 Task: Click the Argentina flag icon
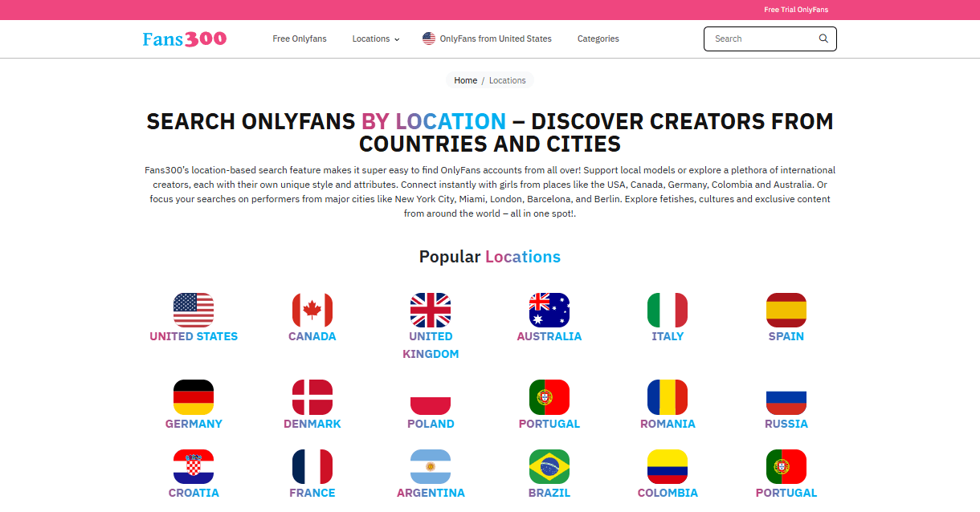pos(431,466)
